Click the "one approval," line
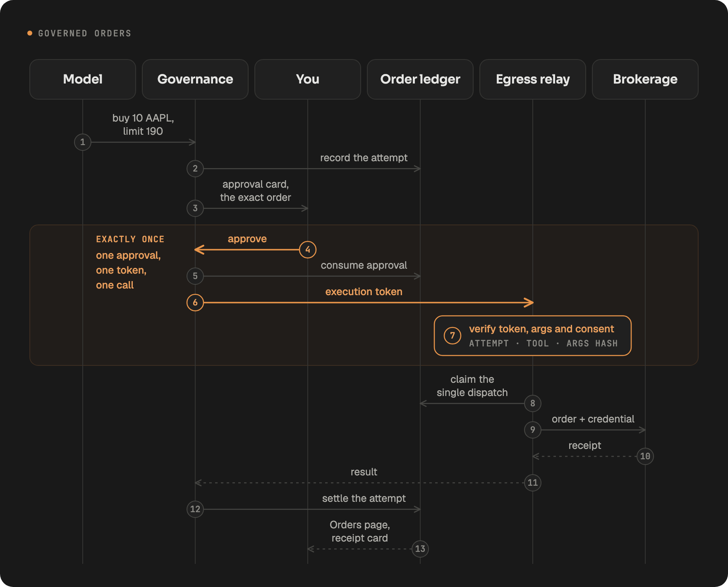 pos(128,255)
